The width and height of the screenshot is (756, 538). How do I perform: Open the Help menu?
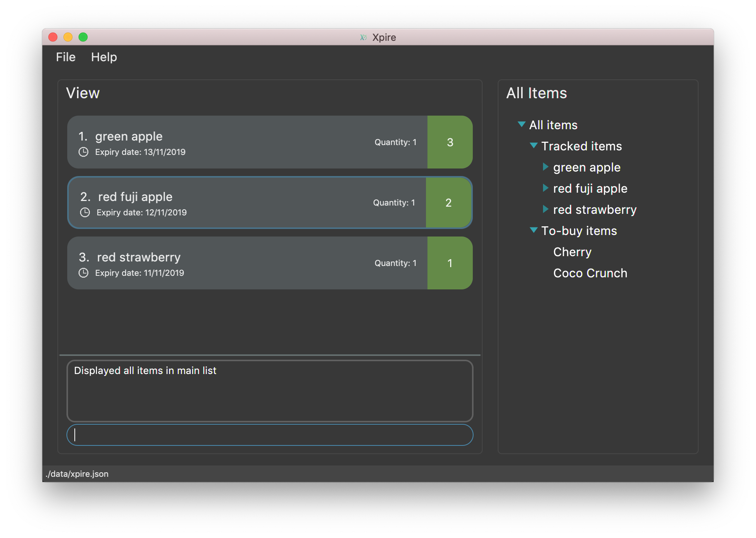pos(105,56)
